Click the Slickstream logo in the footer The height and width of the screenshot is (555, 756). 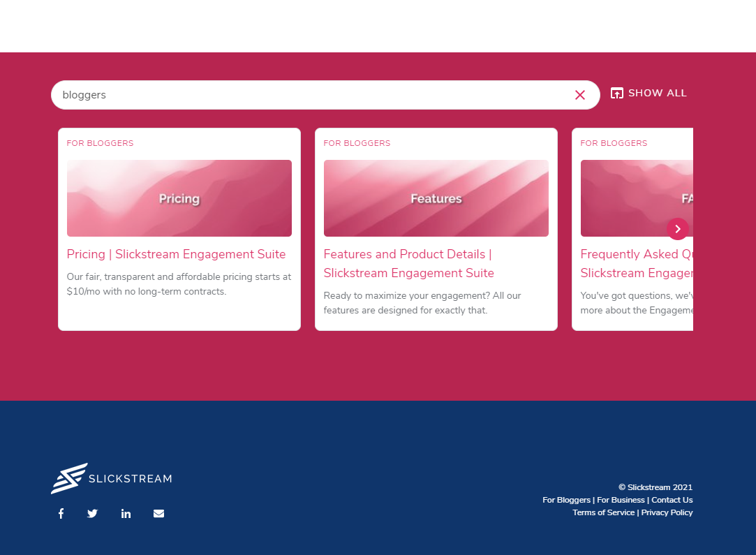pyautogui.click(x=112, y=478)
